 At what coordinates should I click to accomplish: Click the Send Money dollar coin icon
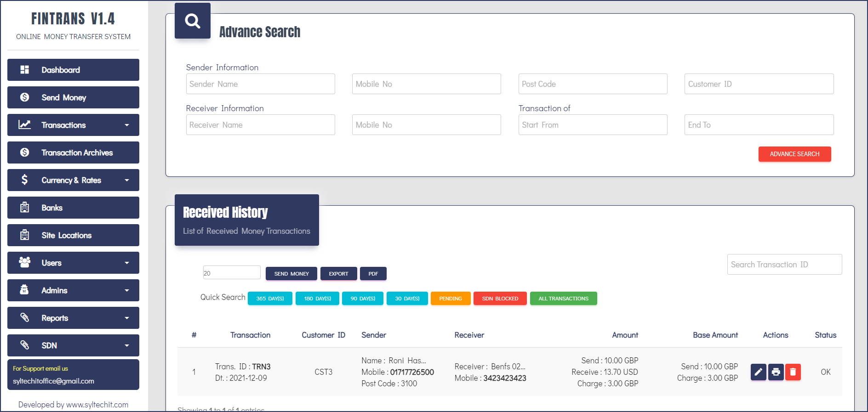[25, 97]
